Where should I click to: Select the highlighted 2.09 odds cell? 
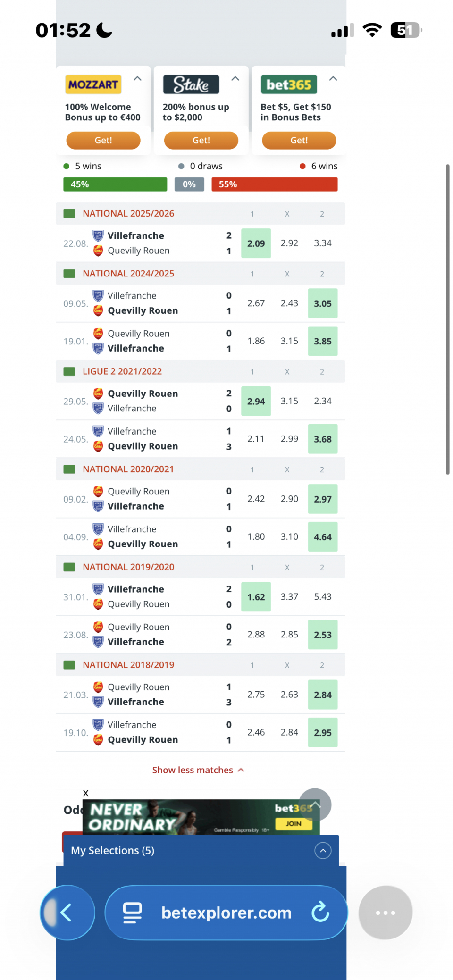pyautogui.click(x=256, y=243)
